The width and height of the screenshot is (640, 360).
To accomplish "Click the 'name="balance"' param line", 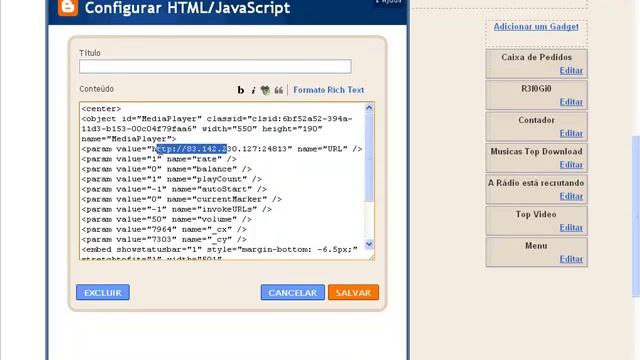I will tap(167, 169).
